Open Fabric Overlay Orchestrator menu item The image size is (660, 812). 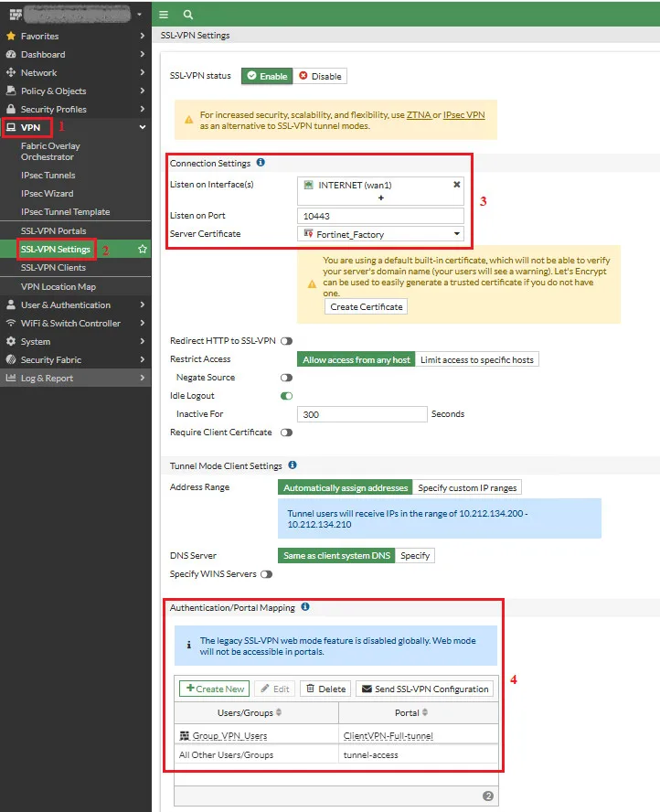[x=50, y=151]
